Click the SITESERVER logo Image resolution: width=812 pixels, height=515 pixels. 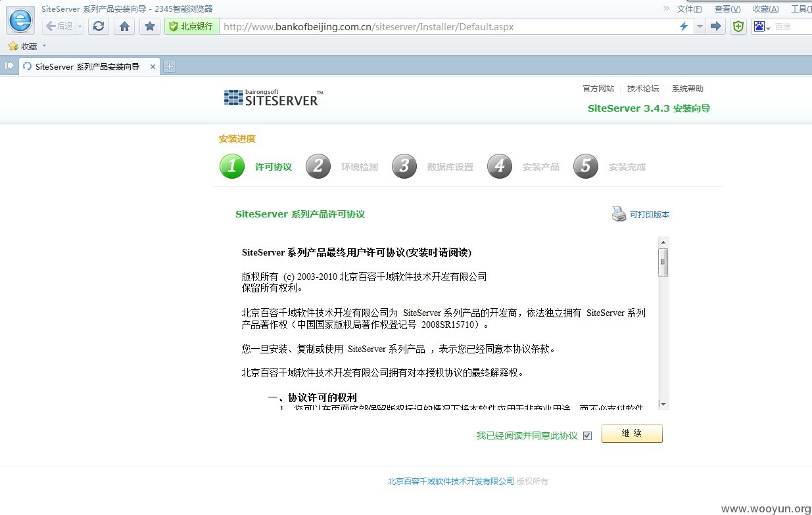click(x=273, y=98)
